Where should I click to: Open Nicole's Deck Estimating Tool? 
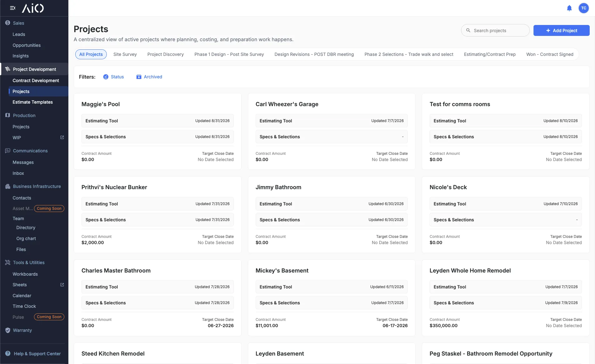505,204
